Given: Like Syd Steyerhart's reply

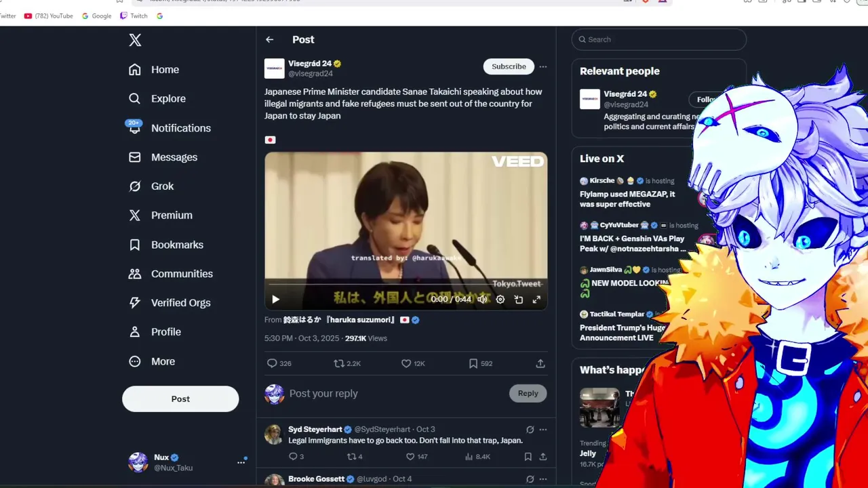Looking at the screenshot, I should coord(410,457).
